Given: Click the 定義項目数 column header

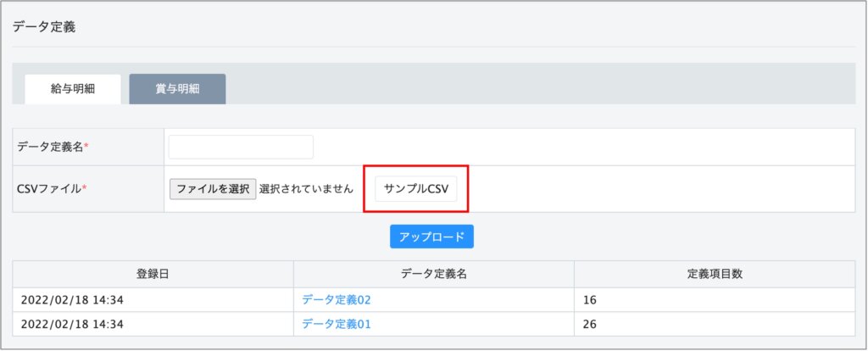Looking at the screenshot, I should 715,274.
